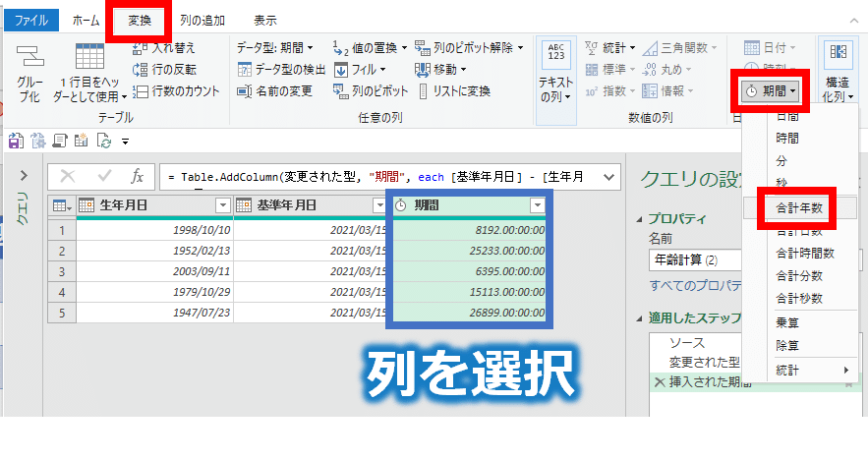Choose 乗算 from the 期間 menu
The height and width of the screenshot is (460, 868).
[787, 322]
